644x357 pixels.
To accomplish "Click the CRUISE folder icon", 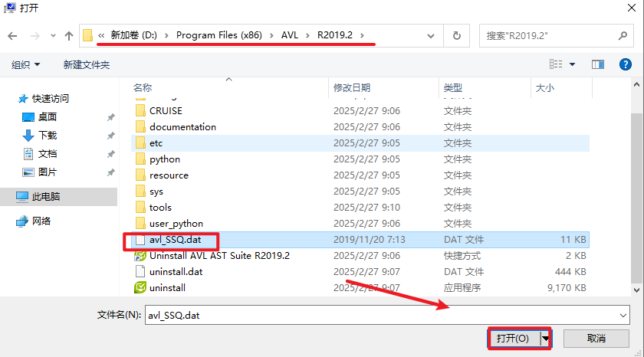I will point(140,111).
